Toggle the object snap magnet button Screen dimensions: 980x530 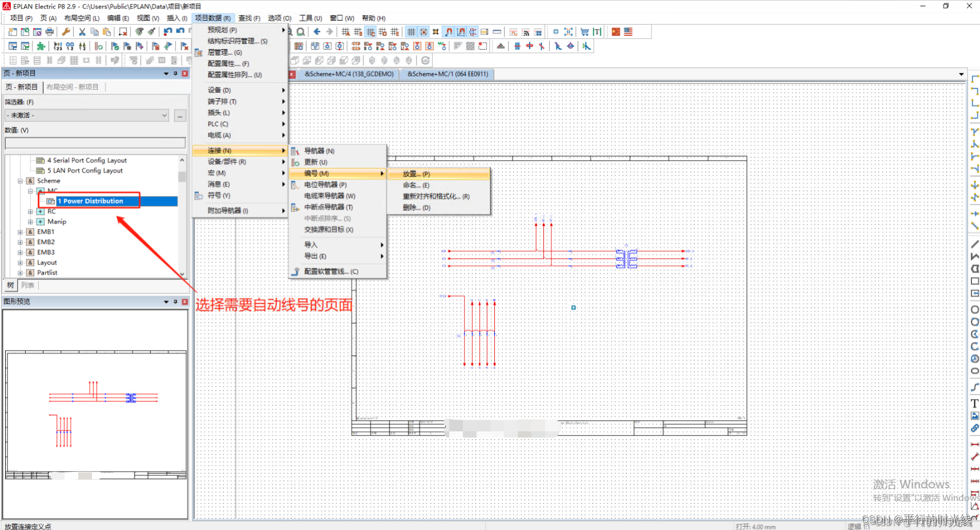[449, 32]
